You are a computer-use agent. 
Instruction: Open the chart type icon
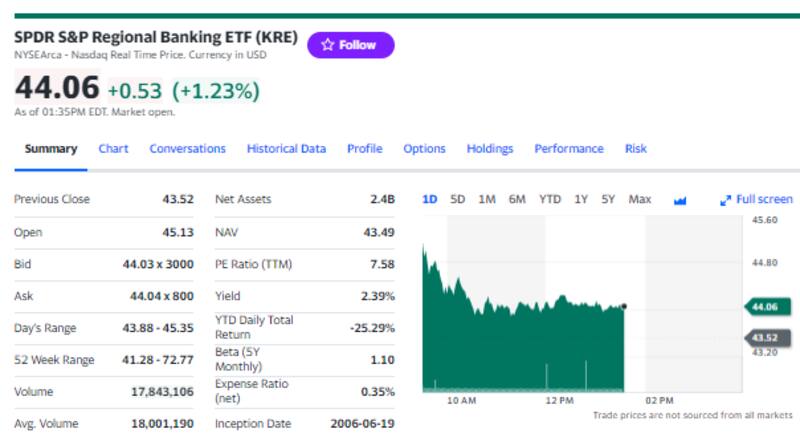pyautogui.click(x=680, y=200)
